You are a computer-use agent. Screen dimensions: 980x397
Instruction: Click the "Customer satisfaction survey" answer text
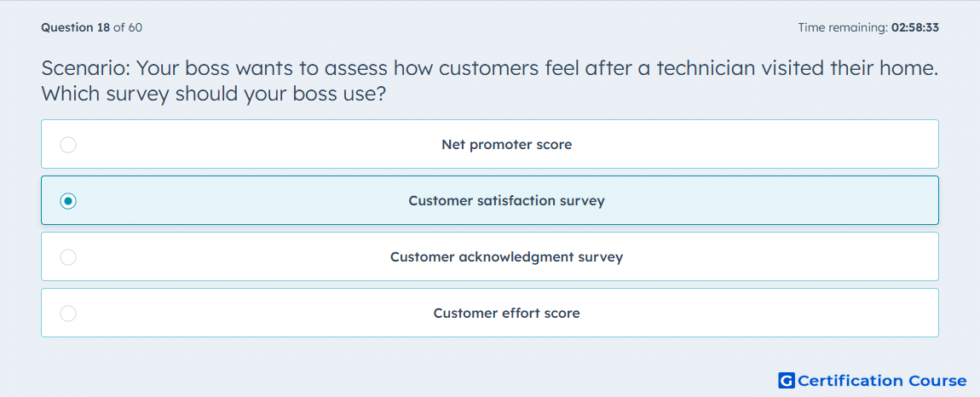pos(507,201)
